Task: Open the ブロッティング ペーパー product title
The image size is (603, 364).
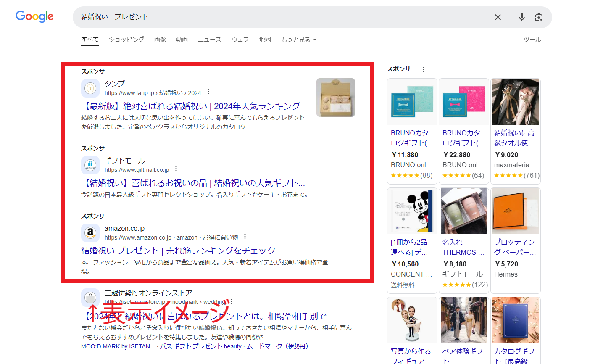Action: [515, 247]
